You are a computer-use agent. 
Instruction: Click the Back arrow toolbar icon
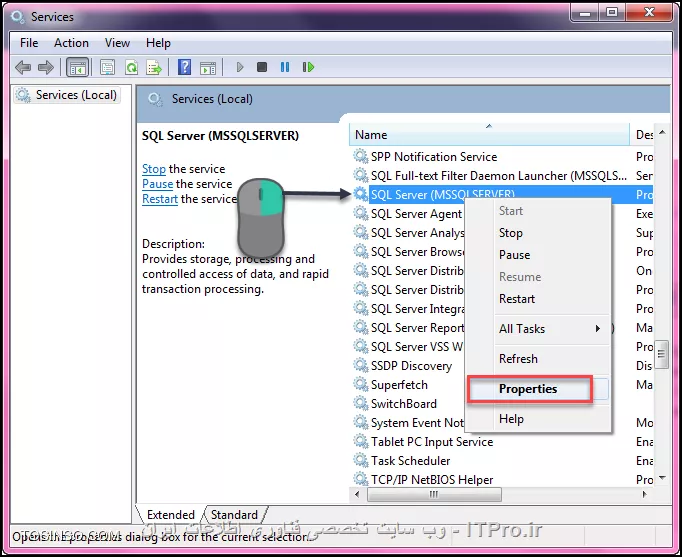click(x=23, y=67)
